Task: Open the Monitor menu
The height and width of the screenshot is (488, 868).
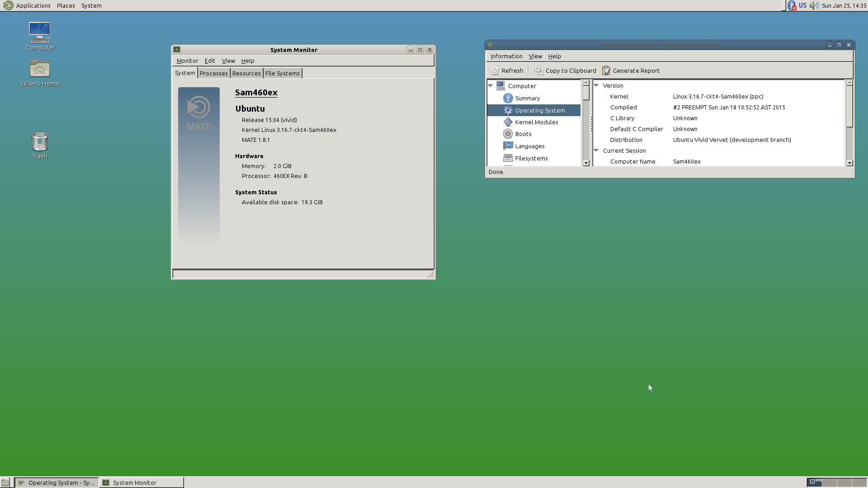Action: 187,61
